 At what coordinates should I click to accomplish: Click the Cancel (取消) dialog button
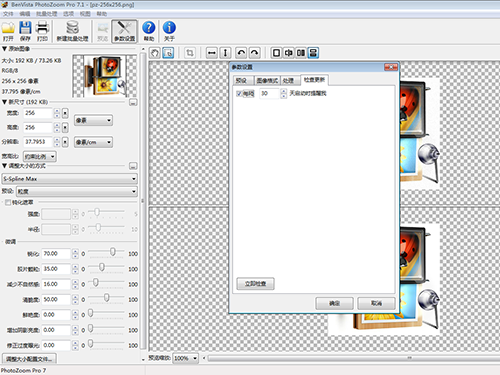(376, 303)
